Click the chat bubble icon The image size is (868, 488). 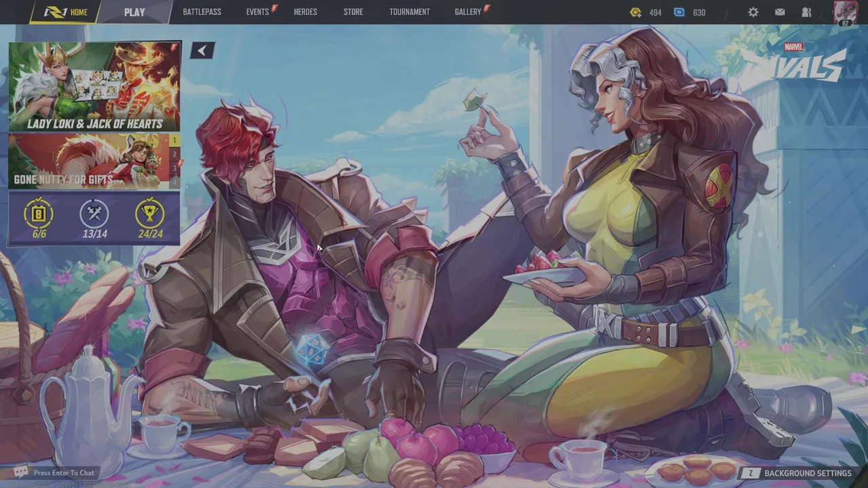[x=21, y=472]
